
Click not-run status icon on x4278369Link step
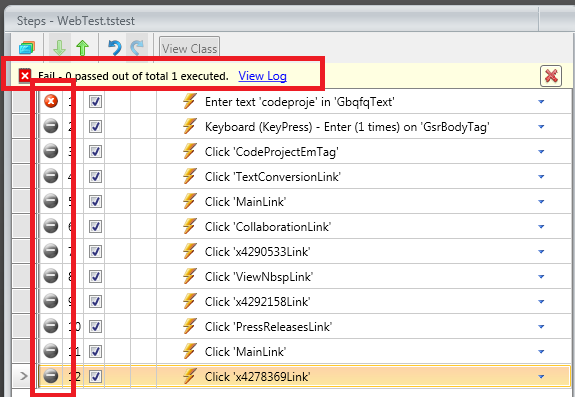pos(51,376)
